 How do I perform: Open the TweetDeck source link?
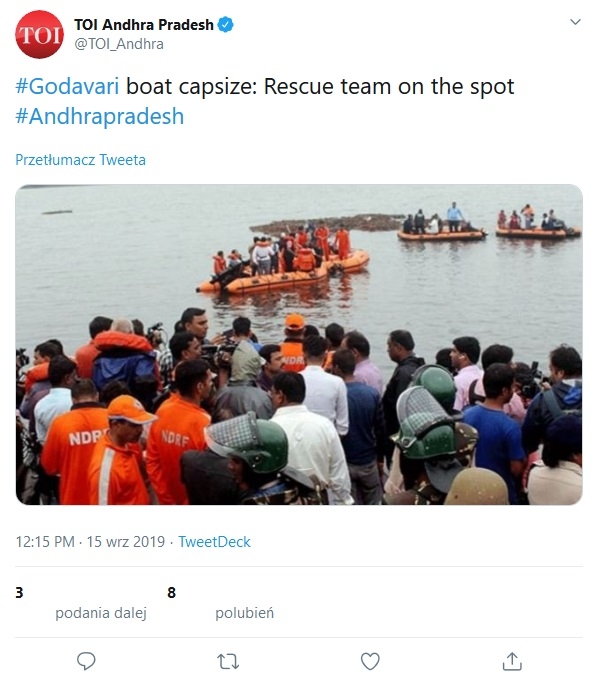pos(214,542)
